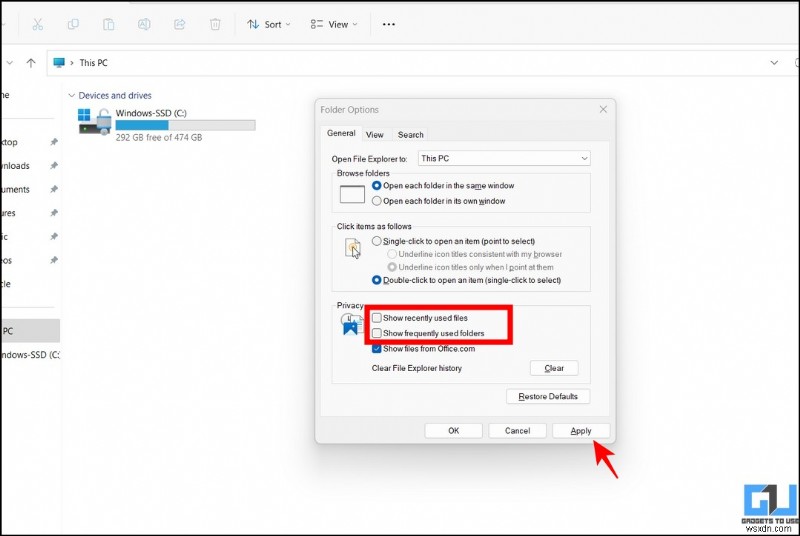Click the Delete trash icon
Image resolution: width=800 pixels, height=536 pixels.
[215, 24]
